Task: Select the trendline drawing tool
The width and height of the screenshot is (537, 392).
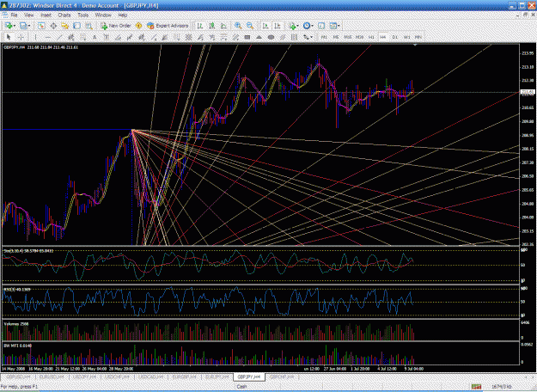Action: tap(59, 37)
